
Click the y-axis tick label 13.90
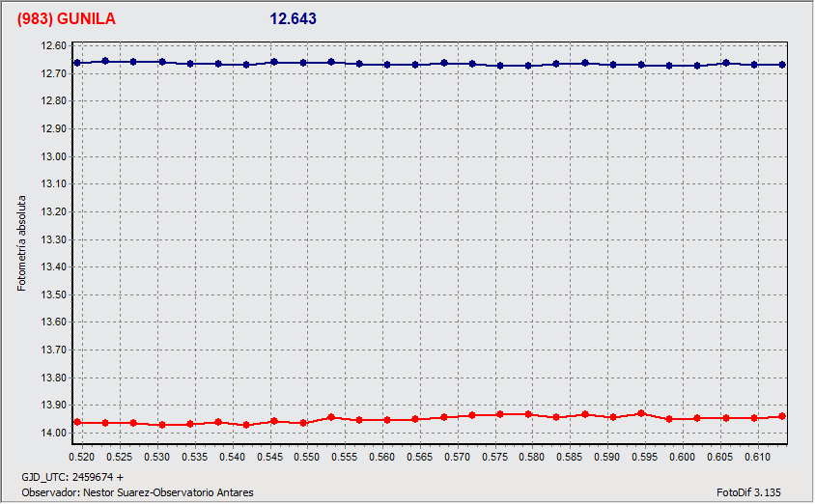click(x=53, y=406)
